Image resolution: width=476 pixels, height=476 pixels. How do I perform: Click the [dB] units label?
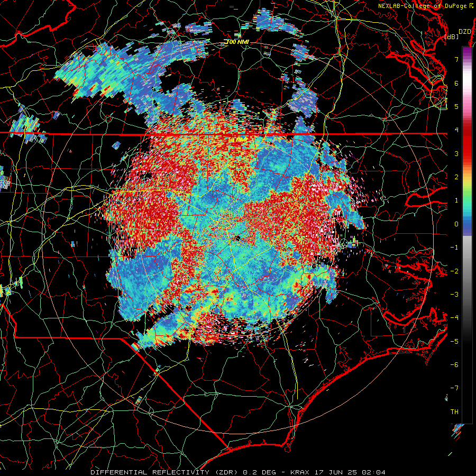click(x=452, y=37)
